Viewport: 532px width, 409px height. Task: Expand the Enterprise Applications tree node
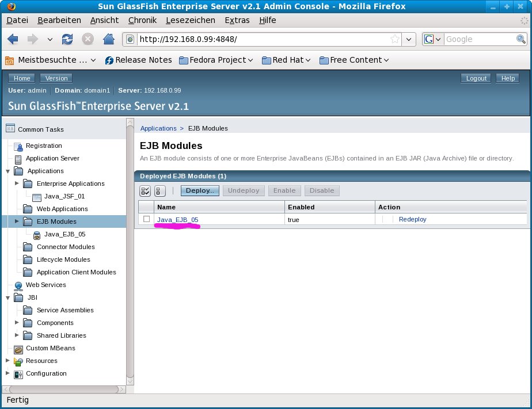point(17,184)
